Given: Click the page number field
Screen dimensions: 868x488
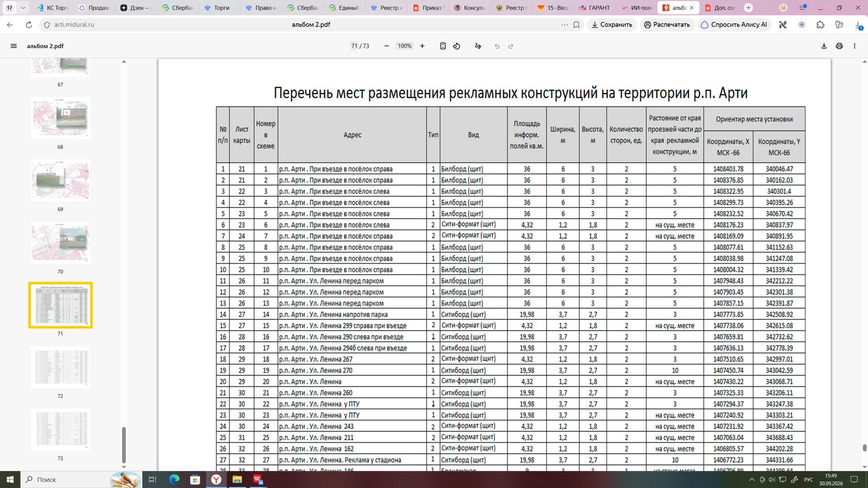Looking at the screenshot, I should pos(354,46).
